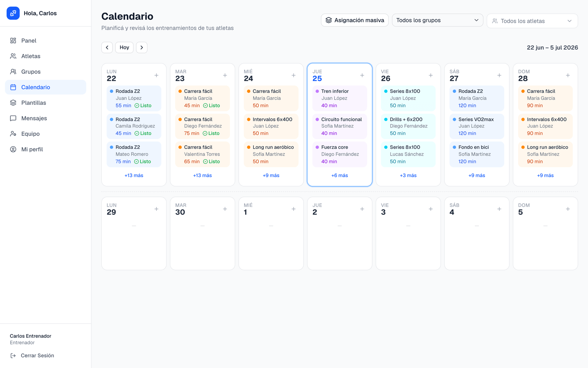Add workout on Thursday 2 with plus

pos(362,209)
